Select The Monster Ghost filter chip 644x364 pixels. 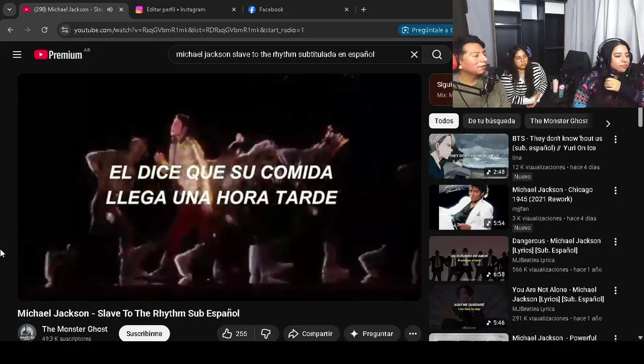559,121
